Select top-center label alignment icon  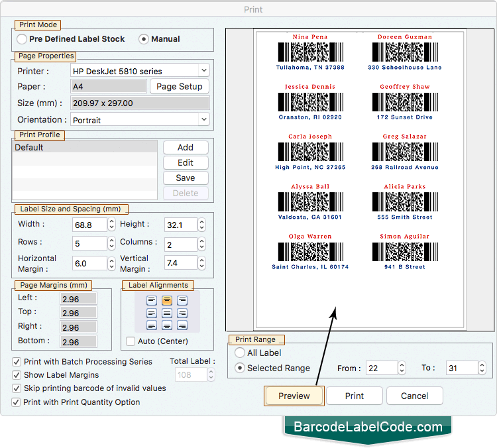point(167,300)
